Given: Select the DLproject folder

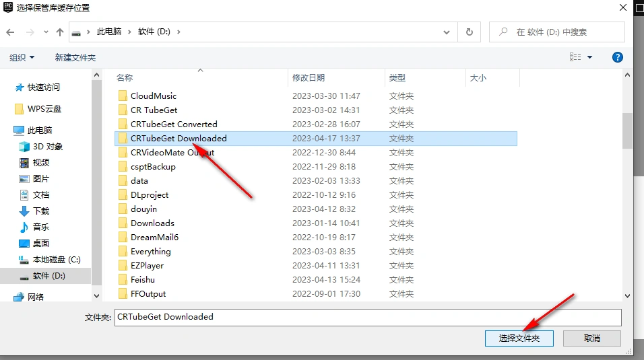Looking at the screenshot, I should click(x=149, y=195).
